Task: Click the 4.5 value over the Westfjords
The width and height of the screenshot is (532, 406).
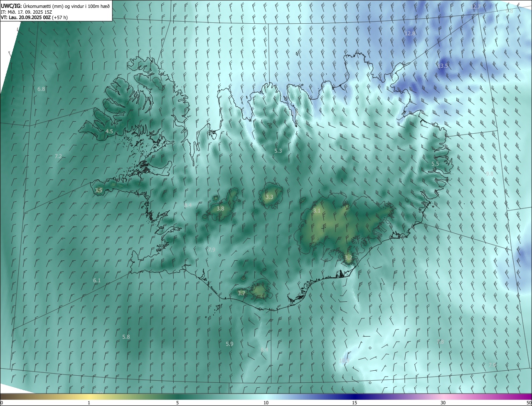Action: coord(109,131)
